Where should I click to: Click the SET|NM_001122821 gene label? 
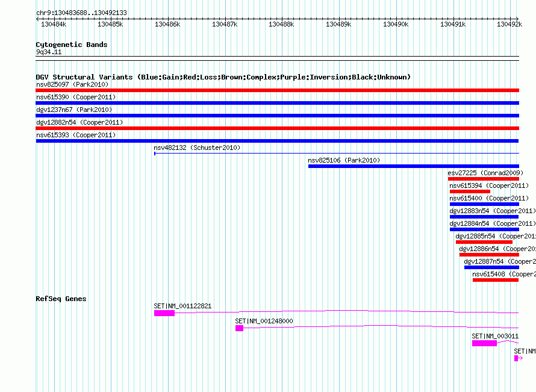[182, 306]
